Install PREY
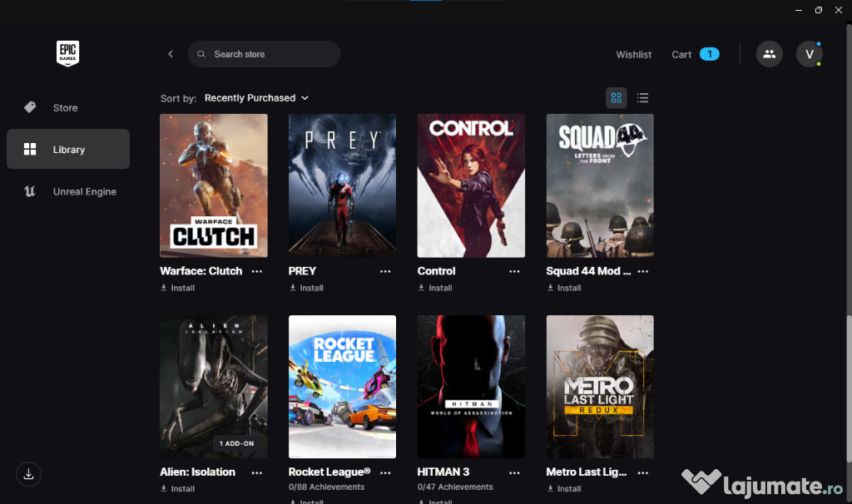Screen dimensions: 852x504 (x=306, y=288)
